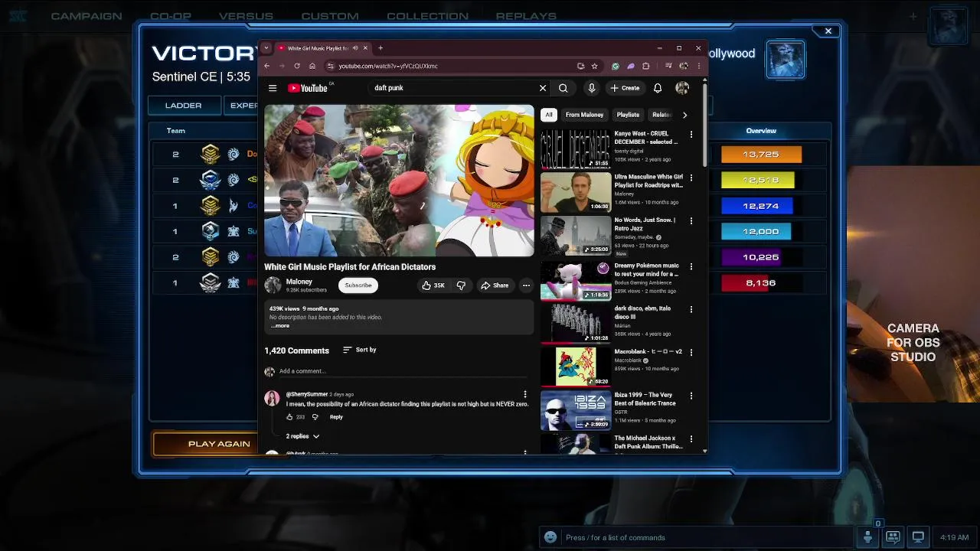
Task: Start voice search with microphone icon
Action: (x=591, y=88)
